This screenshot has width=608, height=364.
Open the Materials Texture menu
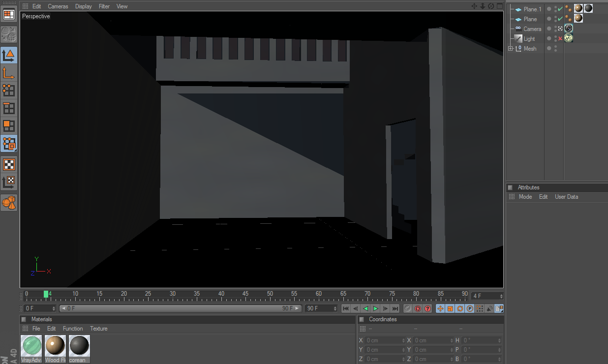tap(99, 329)
